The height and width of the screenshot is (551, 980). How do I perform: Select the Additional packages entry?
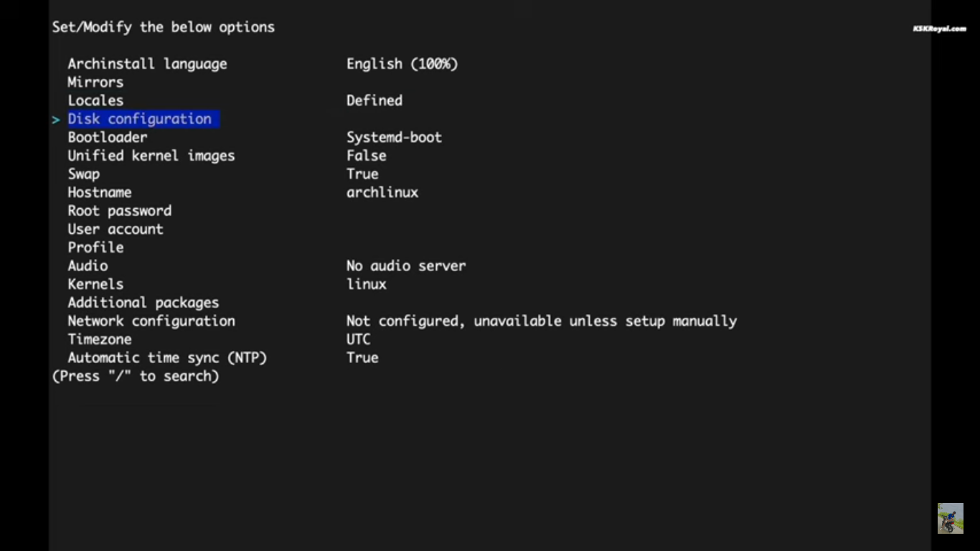click(x=143, y=302)
